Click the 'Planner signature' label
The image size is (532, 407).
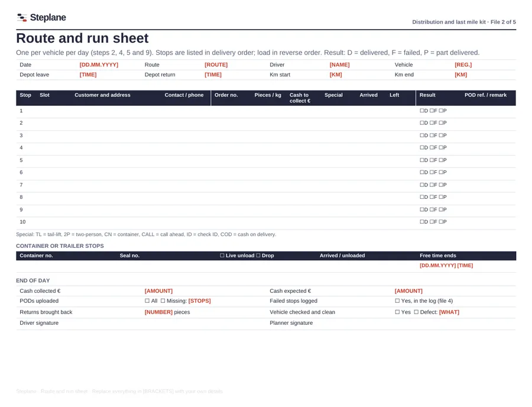coord(291,323)
